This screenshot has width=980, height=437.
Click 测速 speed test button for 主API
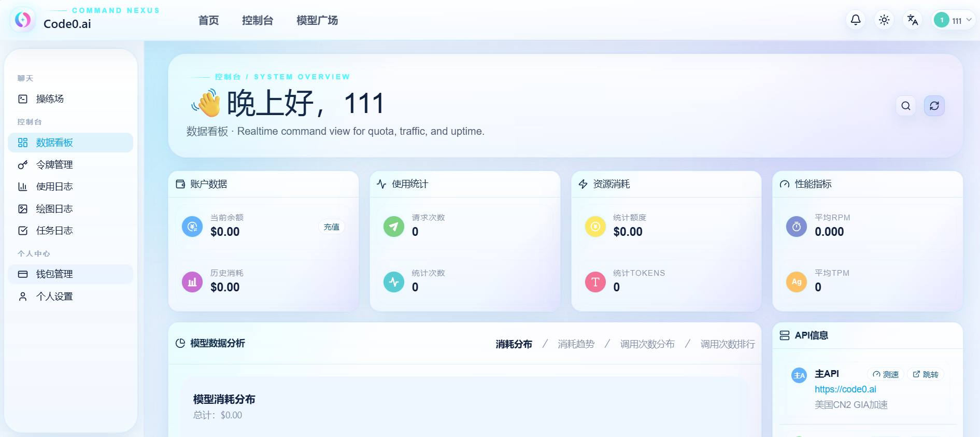886,374
